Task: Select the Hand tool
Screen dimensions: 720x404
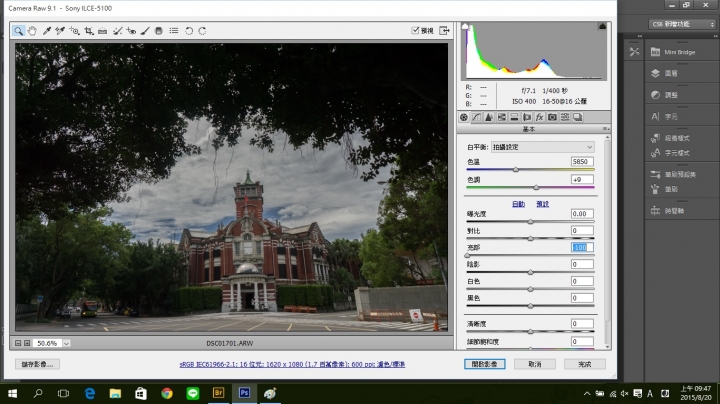Action: point(32,31)
